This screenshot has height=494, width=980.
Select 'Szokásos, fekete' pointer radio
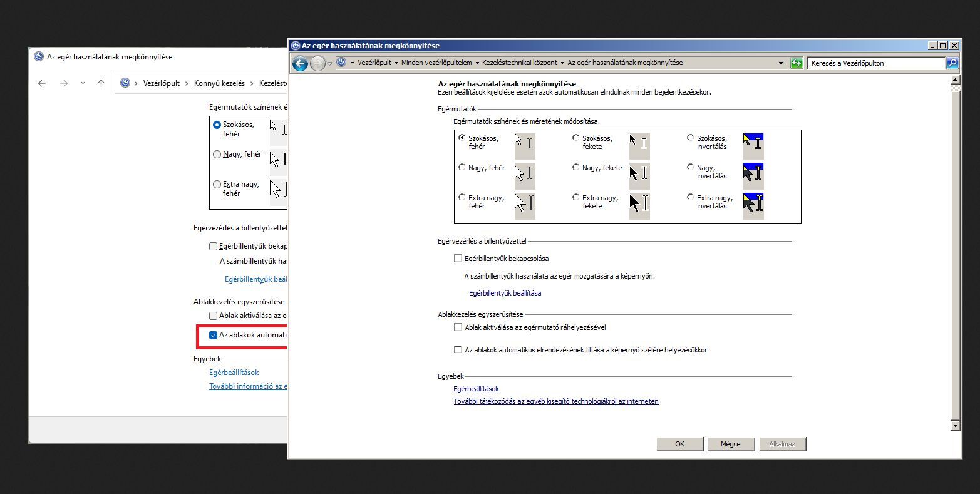tap(576, 138)
